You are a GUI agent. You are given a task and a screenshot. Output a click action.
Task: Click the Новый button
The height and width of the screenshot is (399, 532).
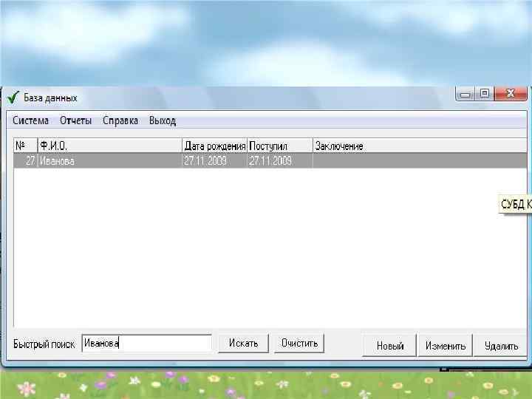click(x=389, y=345)
